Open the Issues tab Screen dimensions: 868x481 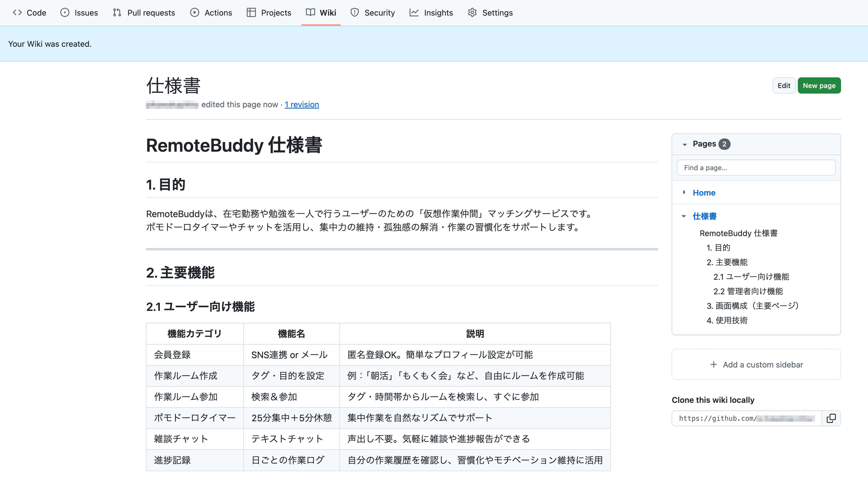79,12
